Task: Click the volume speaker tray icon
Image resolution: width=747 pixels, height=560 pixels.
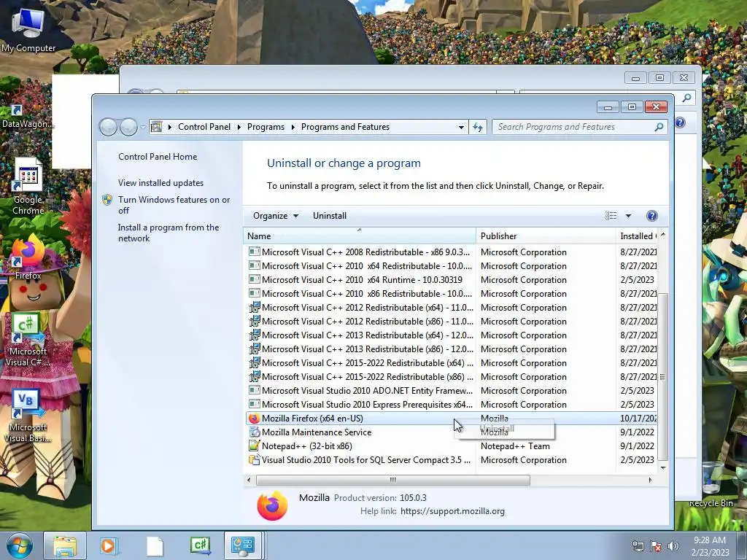Action: (x=673, y=546)
